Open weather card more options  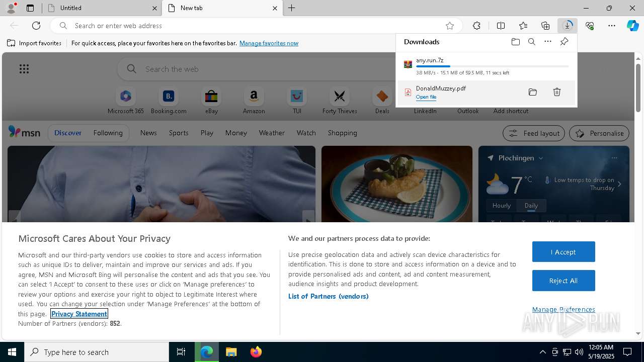tap(614, 158)
